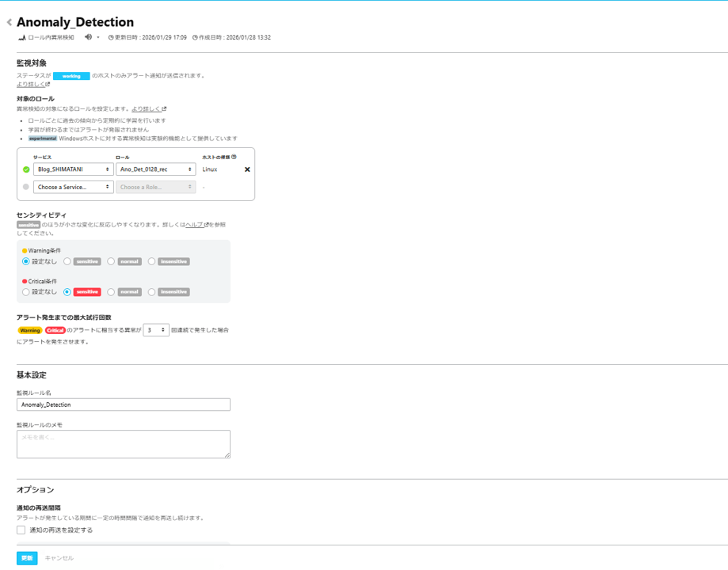
Task: Click the speaker notification icon under title
Action: click(x=89, y=37)
